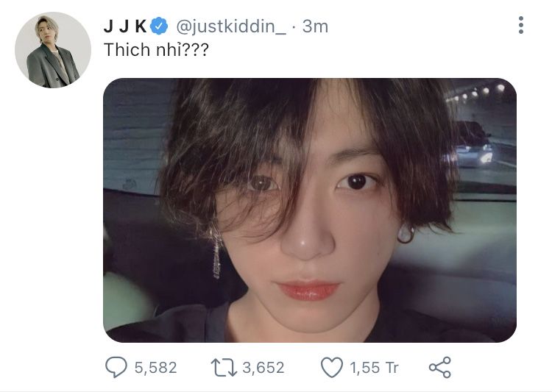Tap the red lips in the photo
This screenshot has width=552, height=392.
308,291
